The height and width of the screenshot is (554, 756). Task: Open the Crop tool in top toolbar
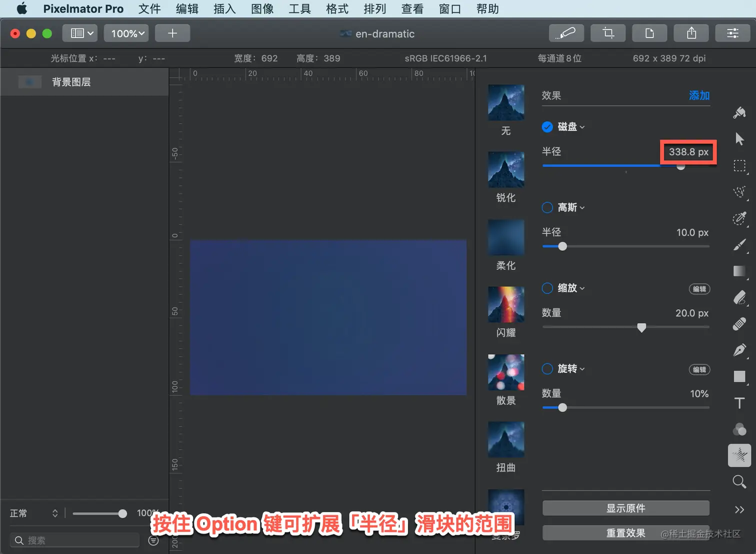coord(608,33)
